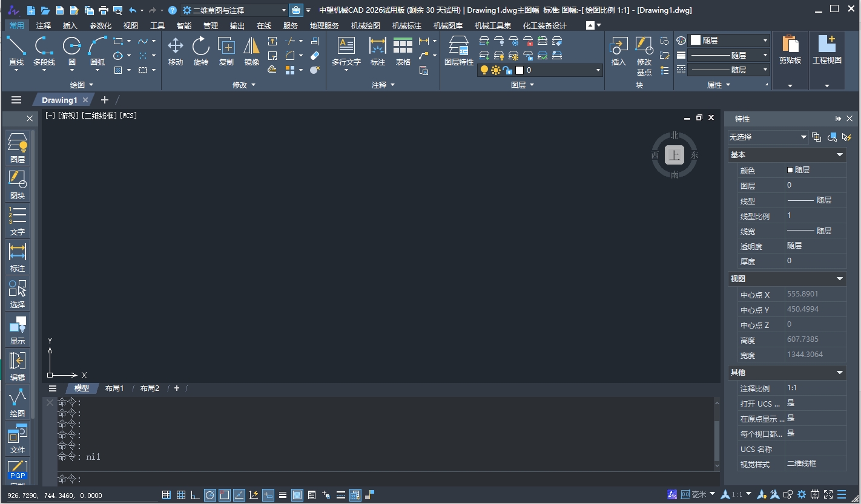
Task: Open the 无选择 selection dropdown
Action: click(x=768, y=137)
